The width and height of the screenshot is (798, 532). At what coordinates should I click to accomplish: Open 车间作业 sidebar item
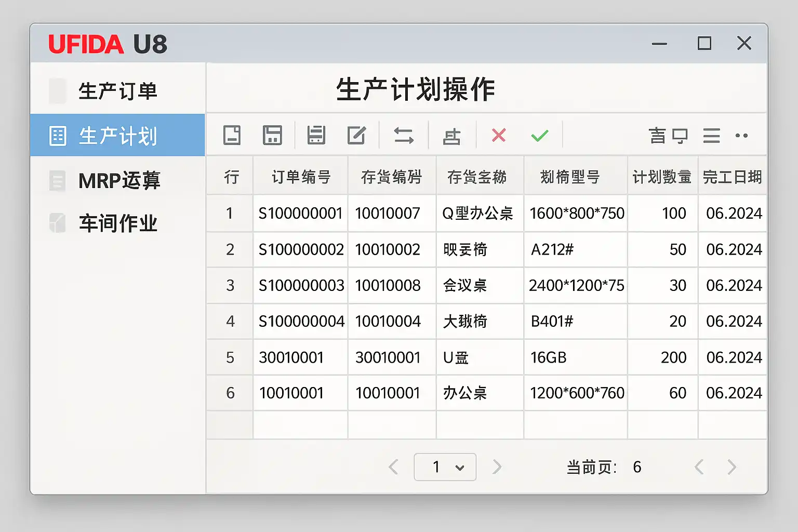[x=117, y=223]
